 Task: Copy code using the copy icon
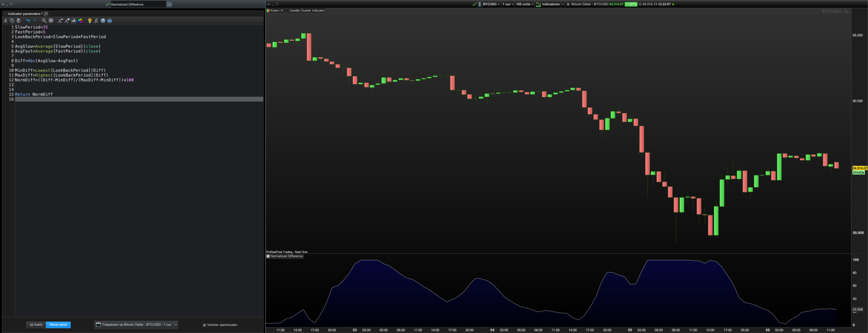[12, 20]
